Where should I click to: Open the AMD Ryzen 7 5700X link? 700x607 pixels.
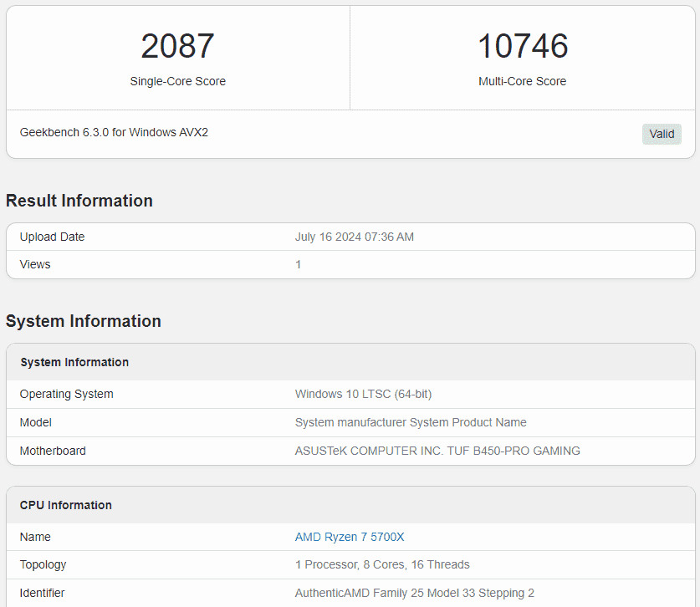(x=350, y=537)
